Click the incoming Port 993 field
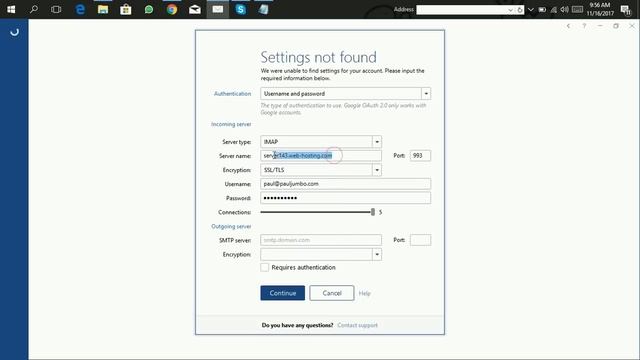This screenshot has width=640, height=360. 420,156
